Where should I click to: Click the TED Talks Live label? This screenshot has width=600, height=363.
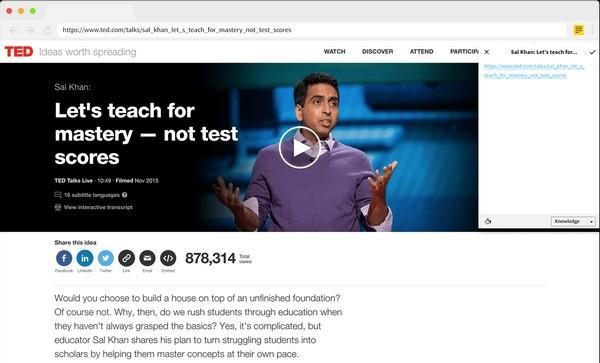tap(73, 181)
